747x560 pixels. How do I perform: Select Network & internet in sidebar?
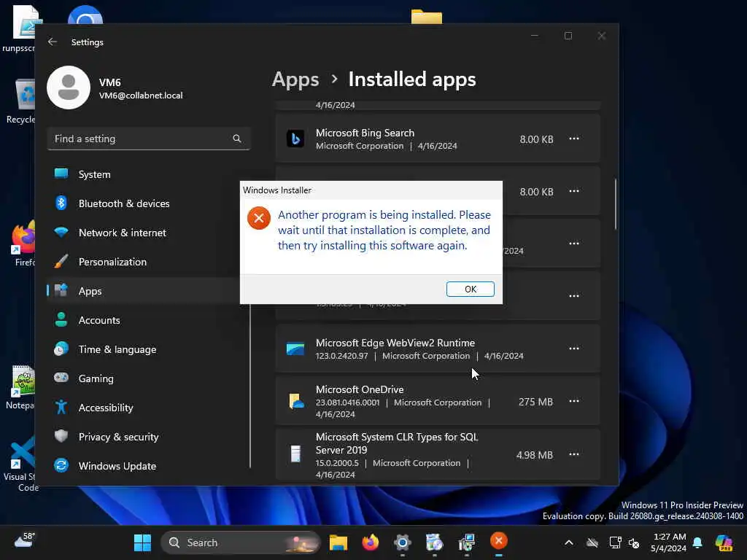(x=149, y=233)
